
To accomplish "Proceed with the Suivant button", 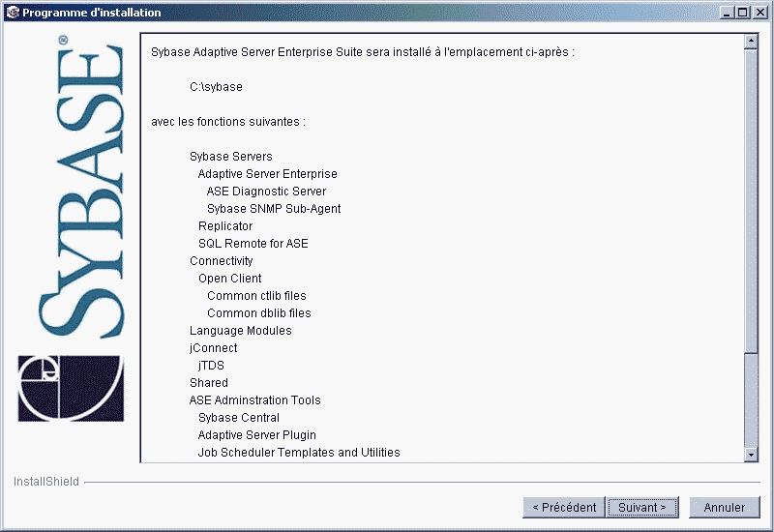I will point(642,507).
